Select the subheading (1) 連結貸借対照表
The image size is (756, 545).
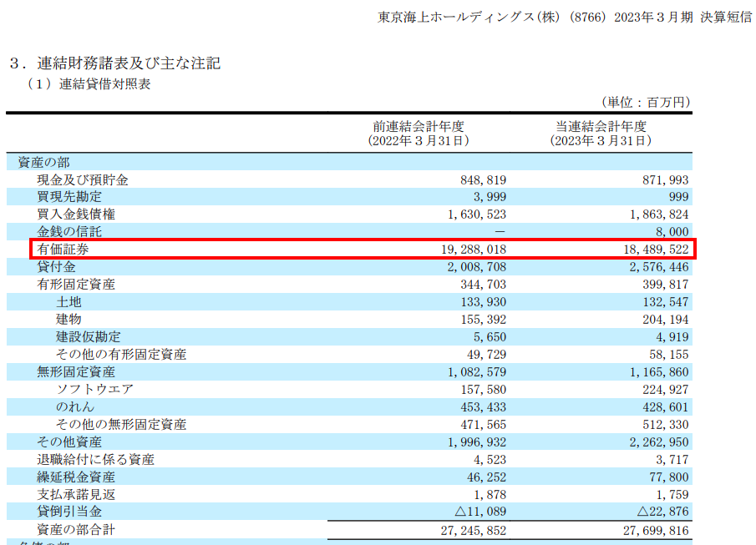coord(89,83)
